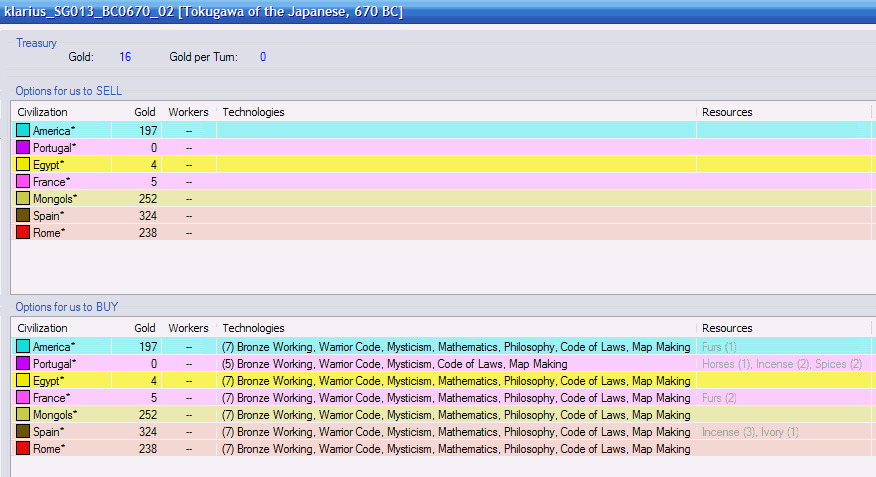The height and width of the screenshot is (477, 876).
Task: Click Spain's gold value 324 in SELL list
Action: [148, 216]
